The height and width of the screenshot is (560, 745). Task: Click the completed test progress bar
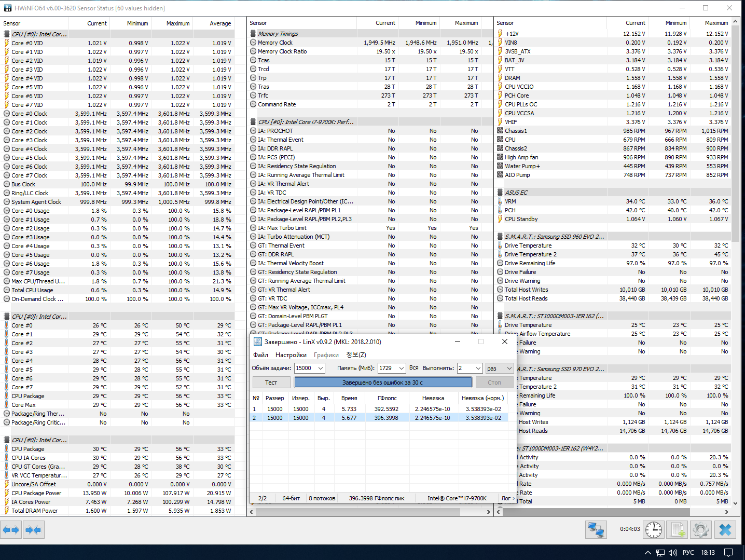(383, 383)
